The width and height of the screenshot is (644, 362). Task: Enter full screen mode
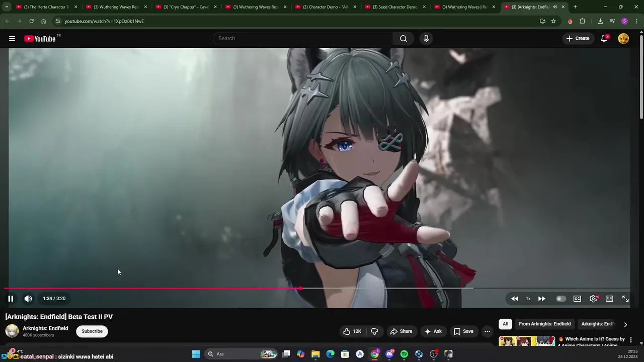tap(625, 299)
